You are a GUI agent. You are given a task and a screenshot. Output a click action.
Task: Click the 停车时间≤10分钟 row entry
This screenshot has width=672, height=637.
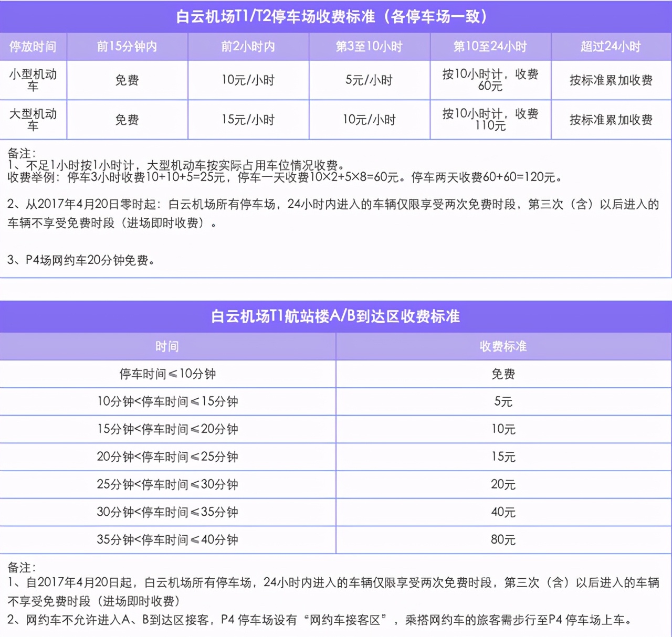coord(168,374)
